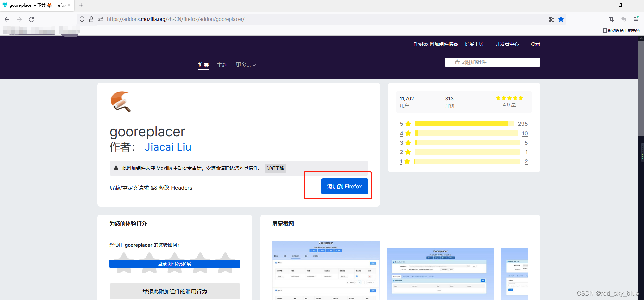Screen dimensions: 644x300
Task: Click the 4.9 星 rating text
Action: point(509,105)
